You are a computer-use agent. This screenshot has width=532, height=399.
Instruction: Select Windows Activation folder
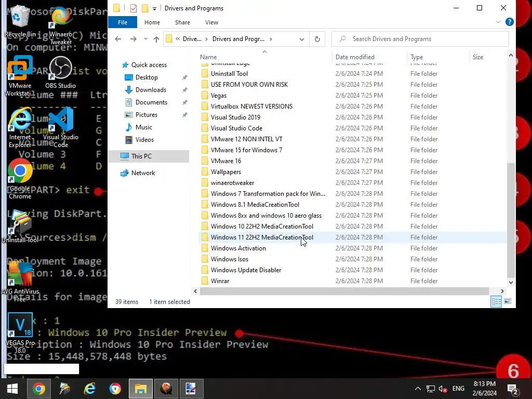pyautogui.click(x=352, y=248)
